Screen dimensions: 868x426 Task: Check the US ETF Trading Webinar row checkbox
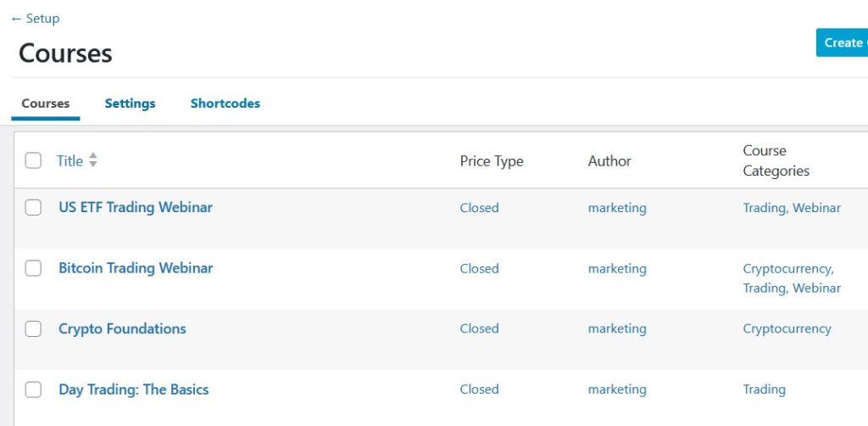pyautogui.click(x=33, y=207)
